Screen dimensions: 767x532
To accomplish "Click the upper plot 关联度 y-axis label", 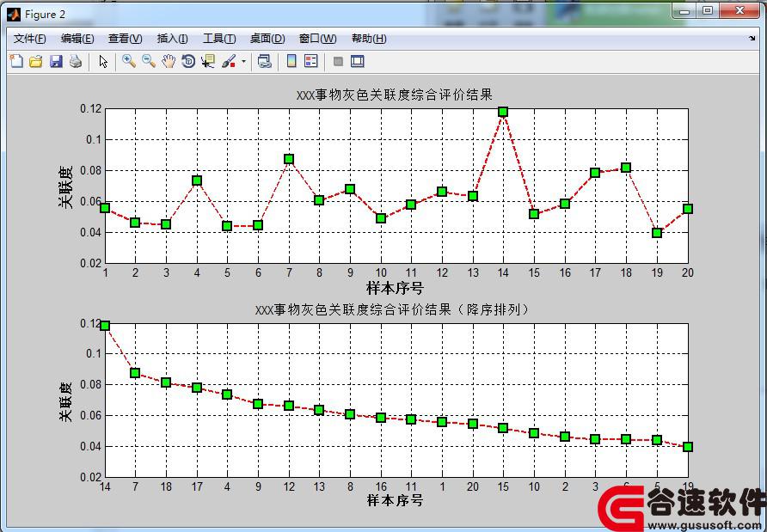I will pos(65,187).
